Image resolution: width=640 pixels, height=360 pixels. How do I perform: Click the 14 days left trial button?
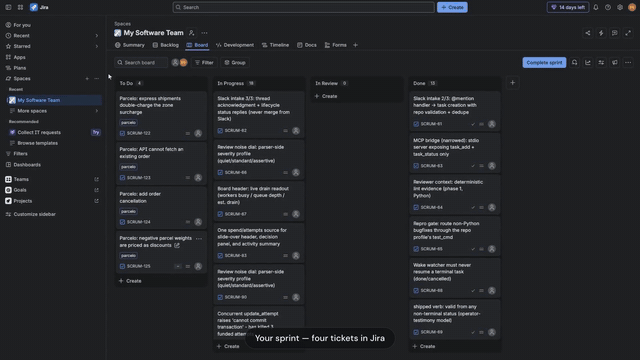pyautogui.click(x=568, y=7)
